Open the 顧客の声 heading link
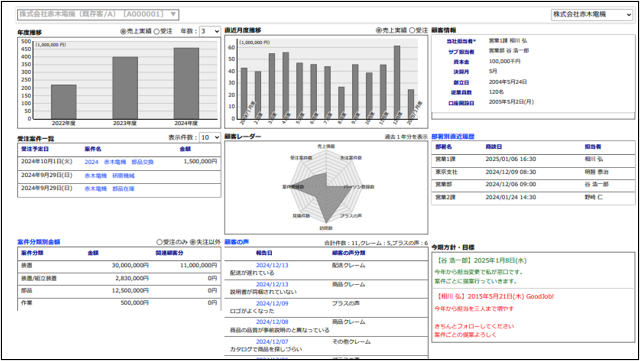Viewport: 640px width, 361px height. 237,242
